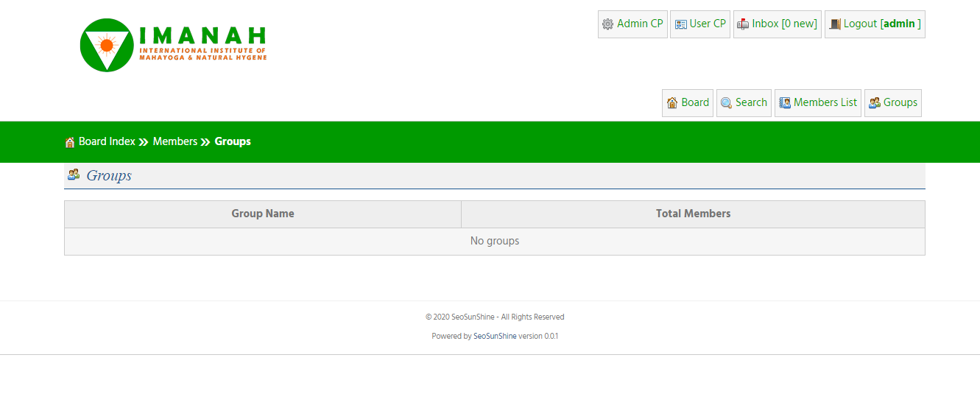
Task: Click the Total Members column header
Action: coord(694,214)
